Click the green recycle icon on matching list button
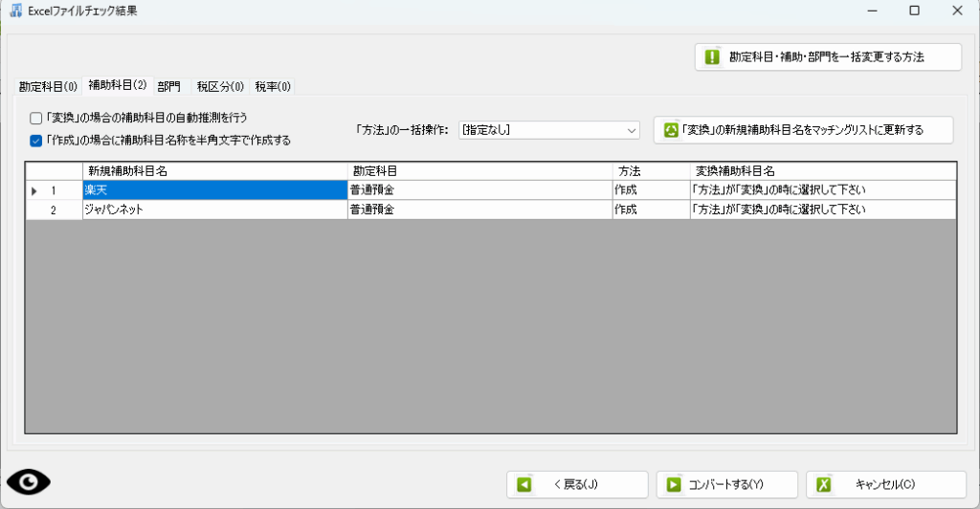980x509 pixels. 671,130
